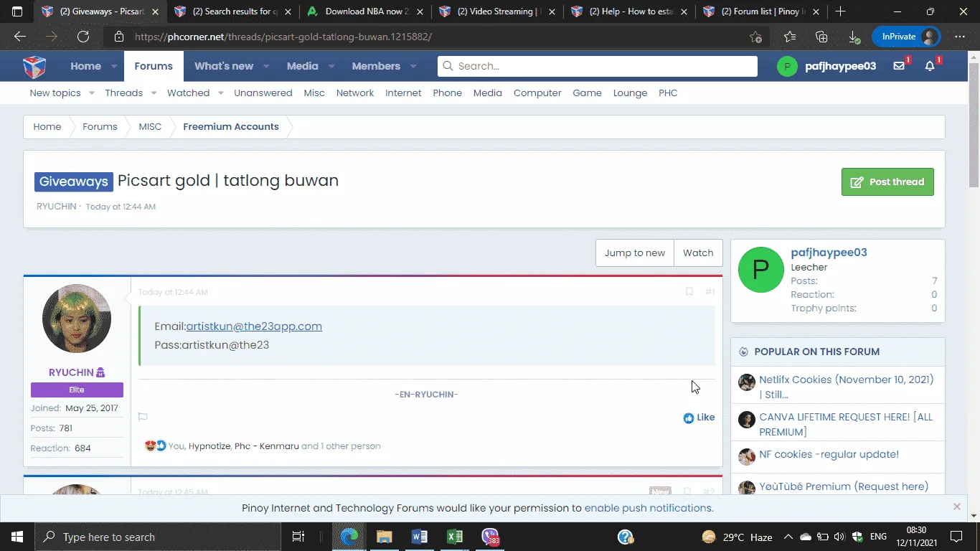Screen dimensions: 980x551
Task: Add page to favorites from address bar
Action: click(755, 37)
